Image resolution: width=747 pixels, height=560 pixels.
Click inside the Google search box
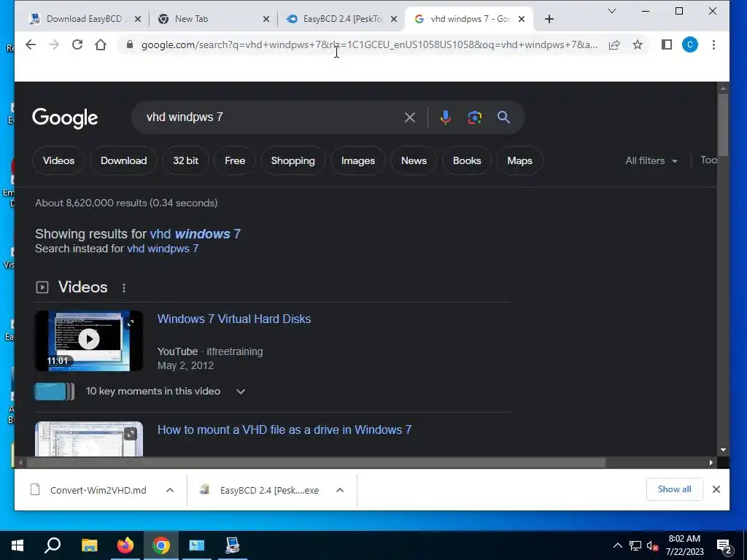(271, 117)
